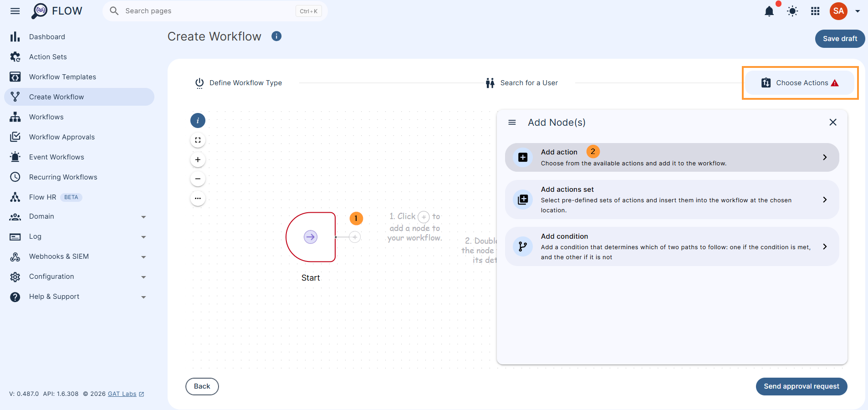Screen dimensions: 868x410
Task: Click the Back button
Action: [202, 386]
